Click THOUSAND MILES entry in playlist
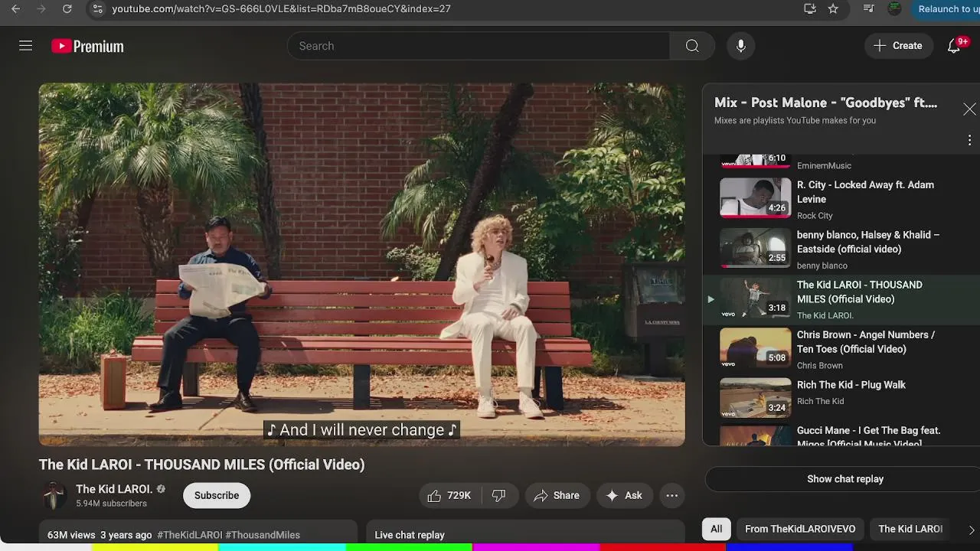The image size is (980, 551). (x=841, y=299)
